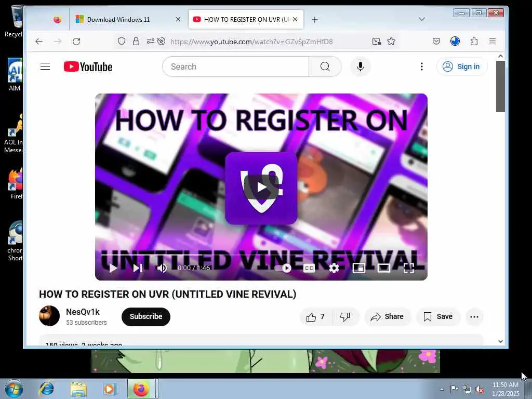Play the video using the bottom-left play button
This screenshot has width=532, height=399.
pyautogui.click(x=113, y=268)
